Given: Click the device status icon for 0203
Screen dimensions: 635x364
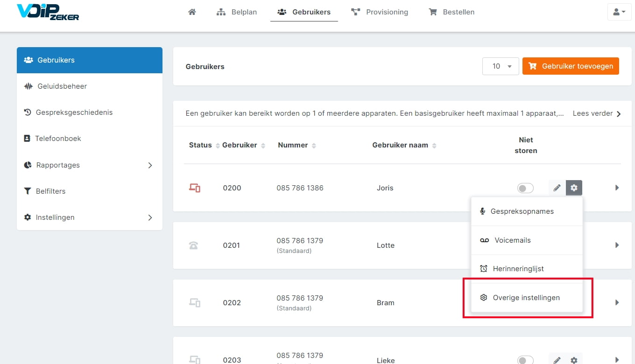Looking at the screenshot, I should coord(195,360).
